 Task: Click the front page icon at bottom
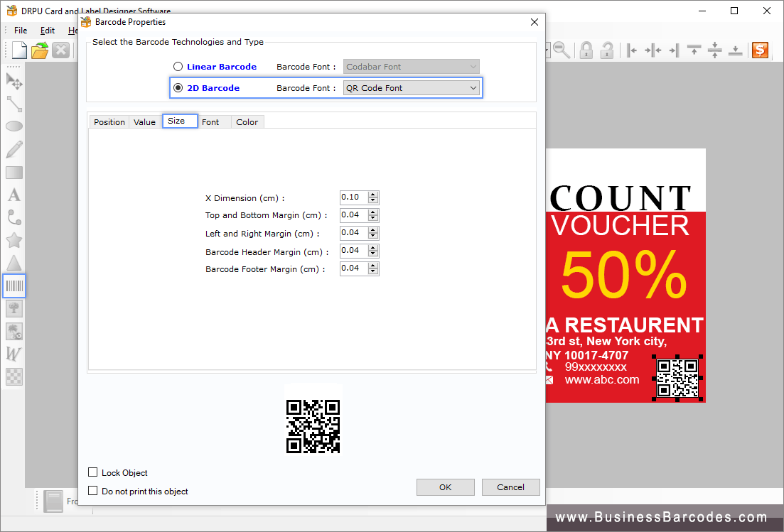point(53,501)
